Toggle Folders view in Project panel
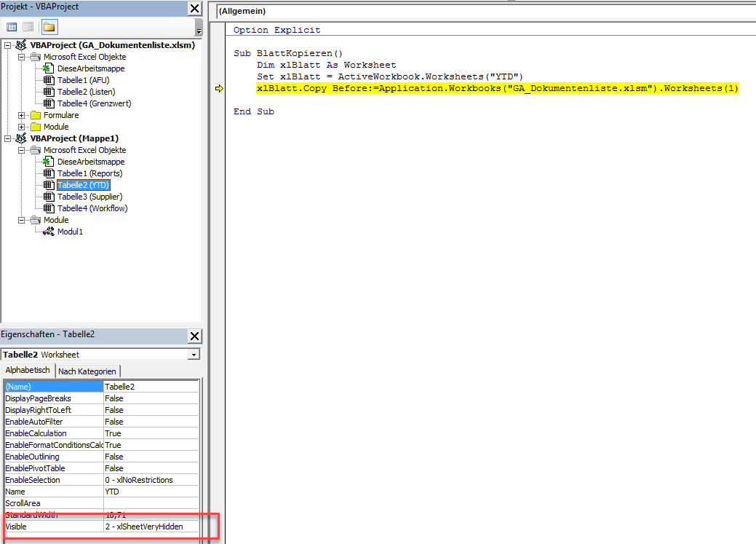This screenshot has width=756, height=544. tap(49, 27)
